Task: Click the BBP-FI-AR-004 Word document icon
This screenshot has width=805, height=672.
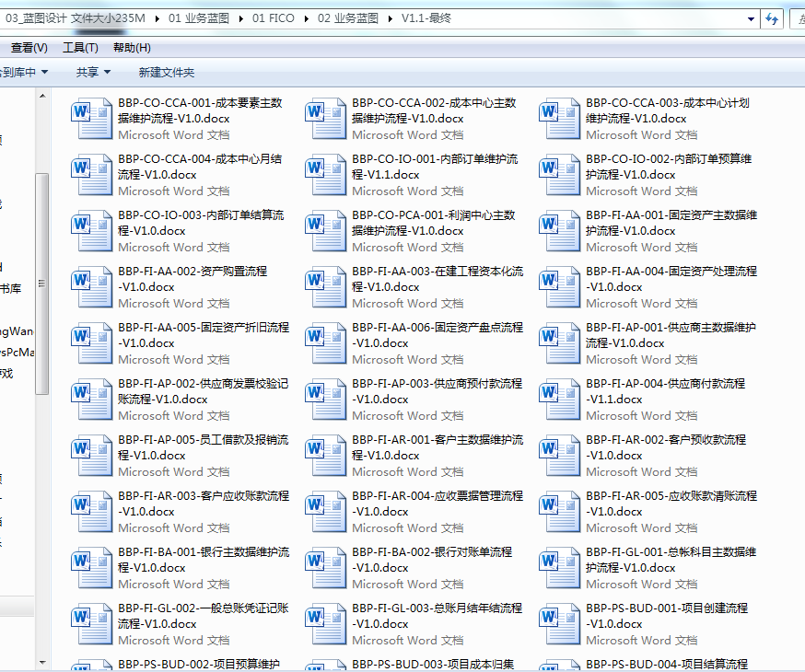Action: point(326,512)
